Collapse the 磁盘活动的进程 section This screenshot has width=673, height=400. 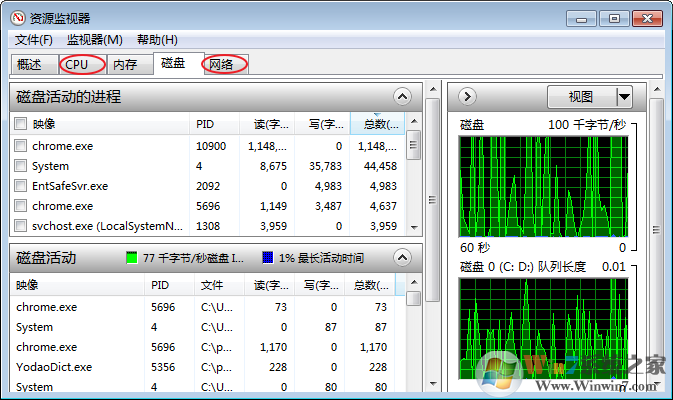[x=402, y=97]
